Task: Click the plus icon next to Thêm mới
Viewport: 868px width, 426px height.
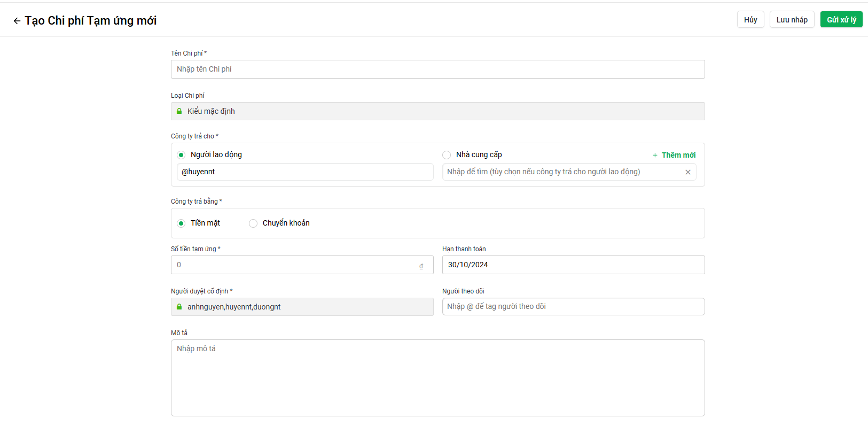Action: click(655, 155)
